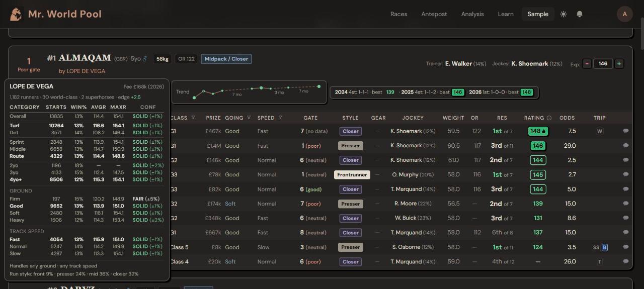
Task: Click the '6th of 8' result cell
Action: point(502,233)
